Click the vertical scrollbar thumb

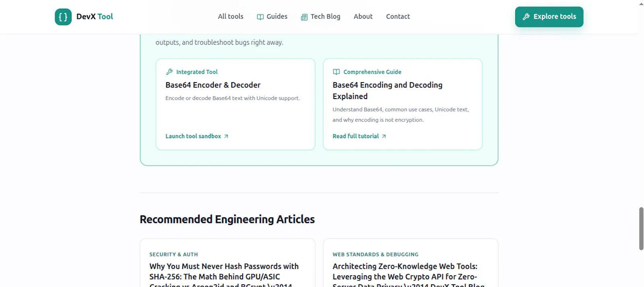point(641,229)
